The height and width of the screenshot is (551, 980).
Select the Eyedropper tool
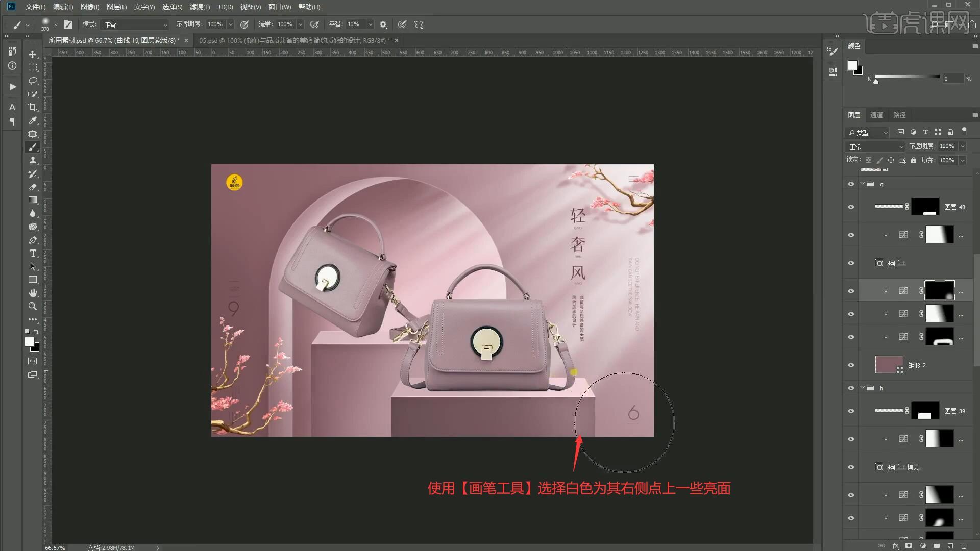[33, 120]
